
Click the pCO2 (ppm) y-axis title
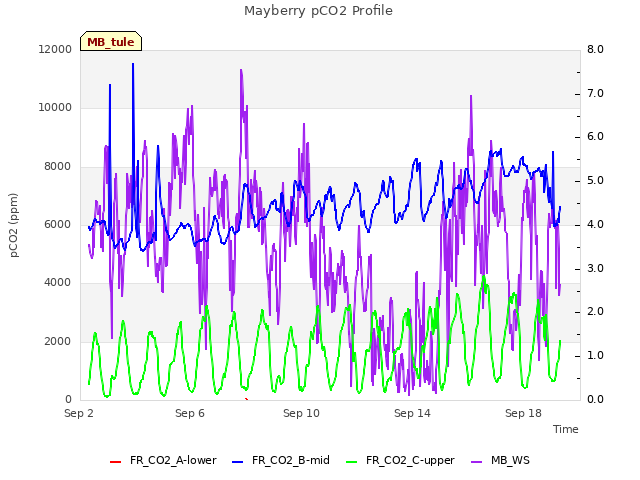point(13,225)
